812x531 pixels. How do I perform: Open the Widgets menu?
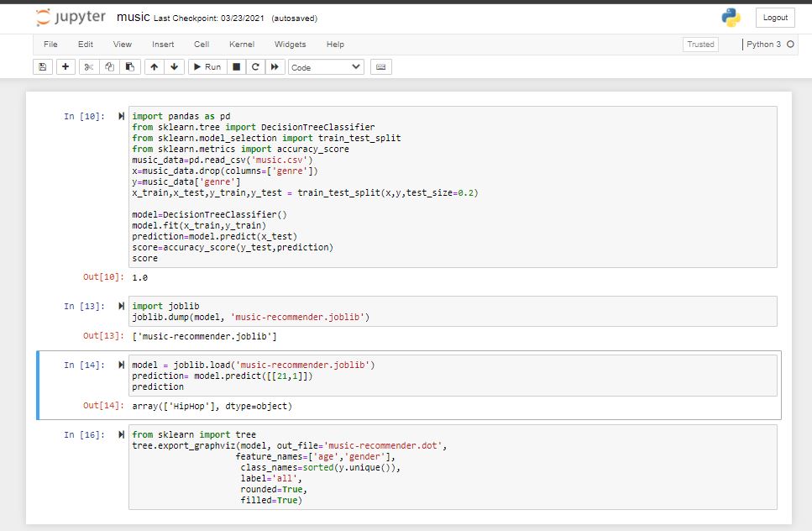pos(290,45)
